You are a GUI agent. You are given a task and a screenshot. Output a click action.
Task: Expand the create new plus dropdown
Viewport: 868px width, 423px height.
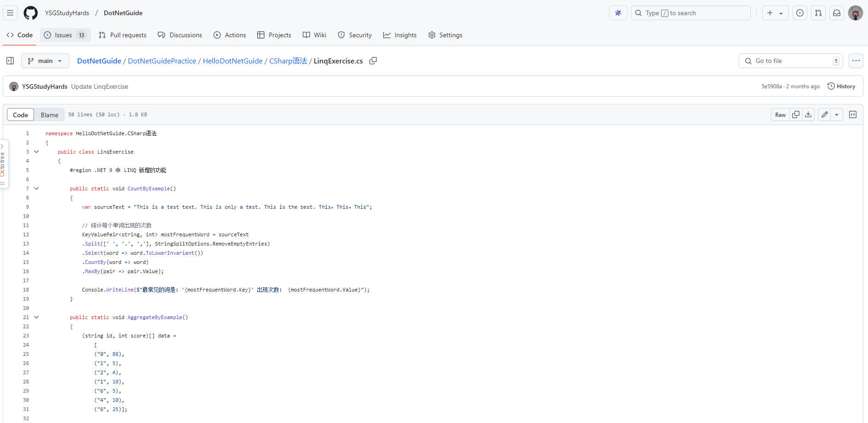775,13
